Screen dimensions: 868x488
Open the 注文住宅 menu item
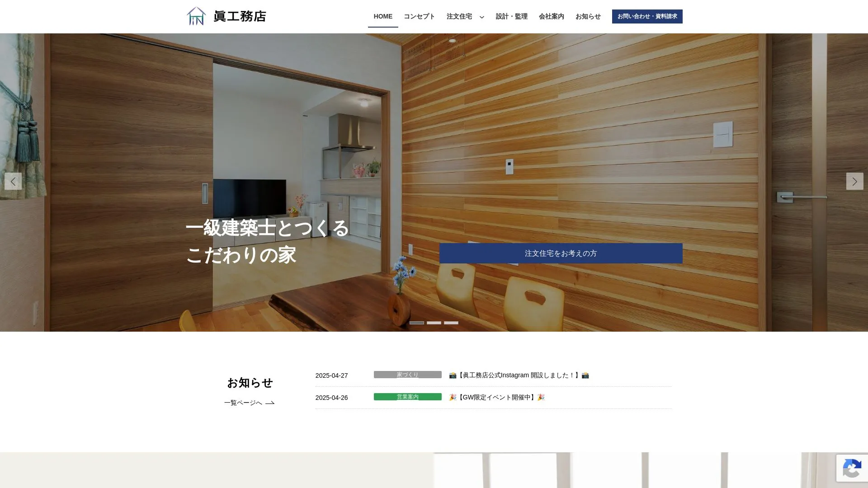click(459, 16)
